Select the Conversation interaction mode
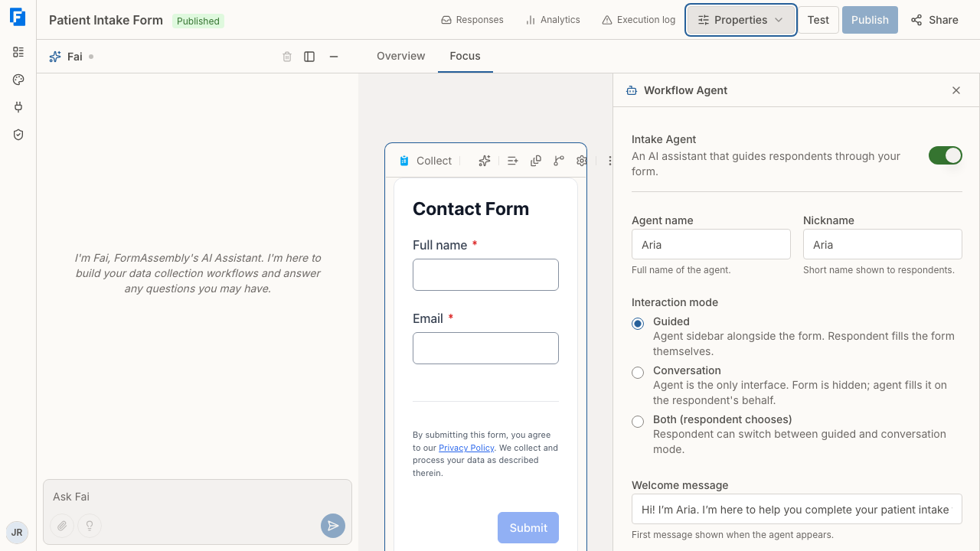 [x=638, y=373]
